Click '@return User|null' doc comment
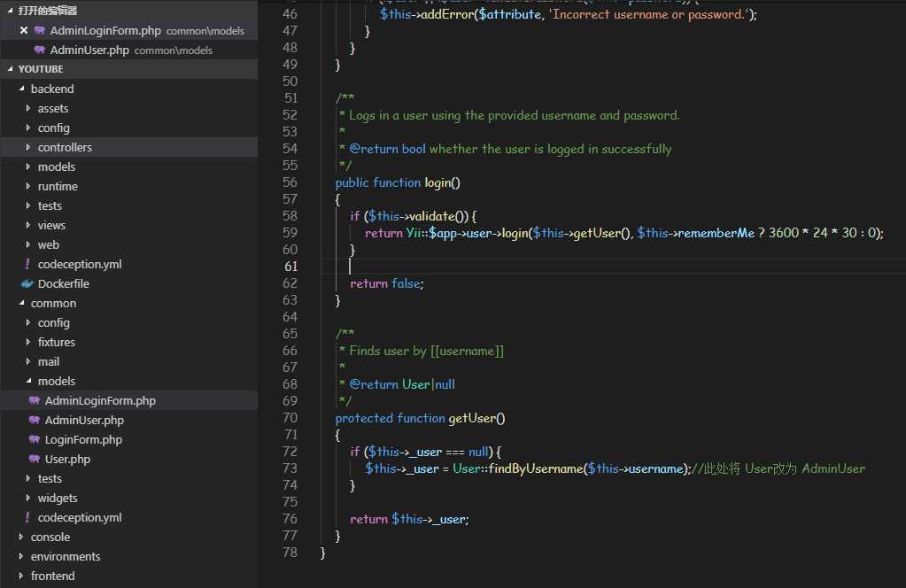The height and width of the screenshot is (588, 906). pos(401,384)
